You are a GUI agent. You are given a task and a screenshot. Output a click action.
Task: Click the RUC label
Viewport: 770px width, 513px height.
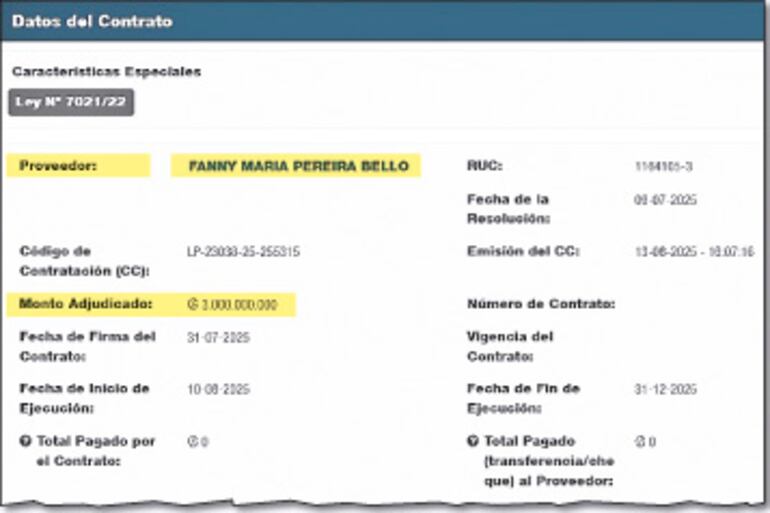484,166
